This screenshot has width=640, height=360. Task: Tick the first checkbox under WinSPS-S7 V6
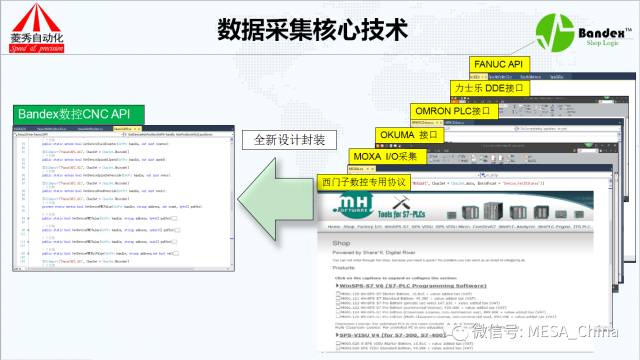click(338, 293)
